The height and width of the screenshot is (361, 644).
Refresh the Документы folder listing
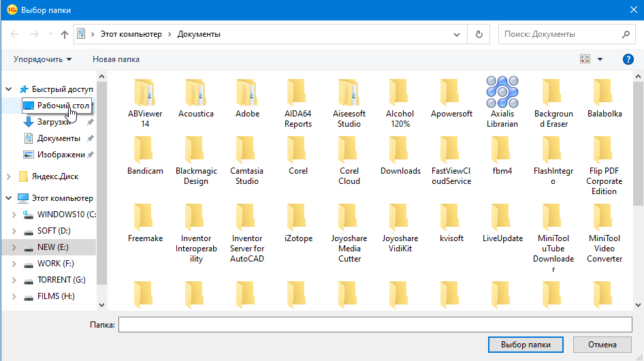click(479, 34)
